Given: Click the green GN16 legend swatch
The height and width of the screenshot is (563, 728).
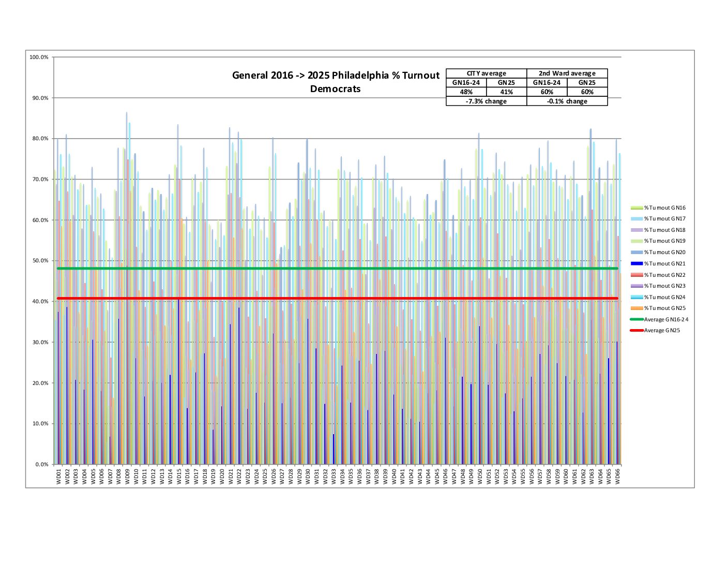Looking at the screenshot, I should pos(636,208).
